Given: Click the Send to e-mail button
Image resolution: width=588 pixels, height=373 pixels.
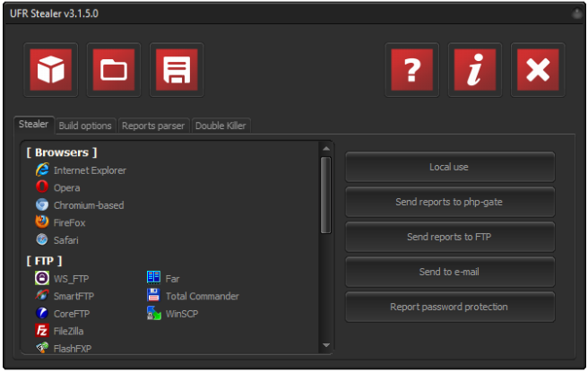Looking at the screenshot, I should [450, 272].
